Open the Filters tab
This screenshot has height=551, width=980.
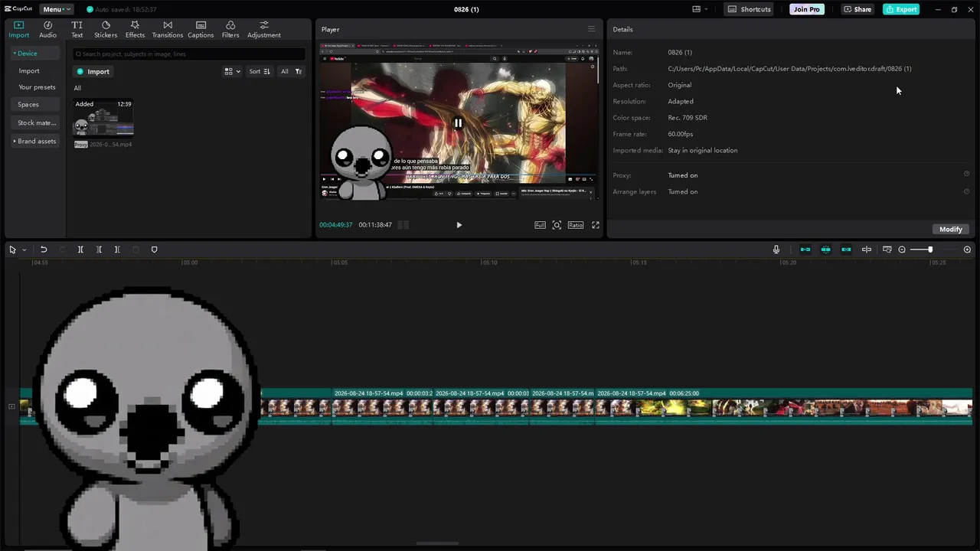(230, 30)
